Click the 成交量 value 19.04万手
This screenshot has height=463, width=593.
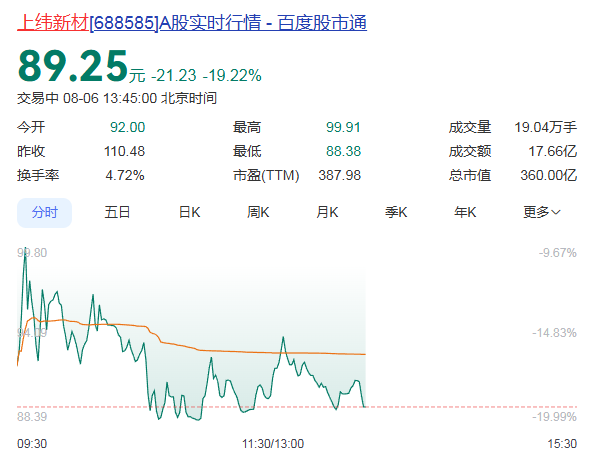click(x=545, y=127)
